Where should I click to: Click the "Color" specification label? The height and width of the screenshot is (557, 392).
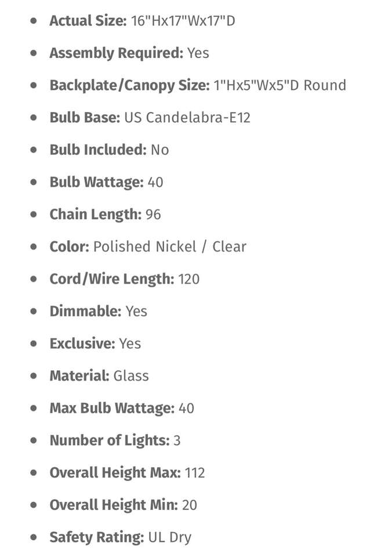(x=69, y=247)
